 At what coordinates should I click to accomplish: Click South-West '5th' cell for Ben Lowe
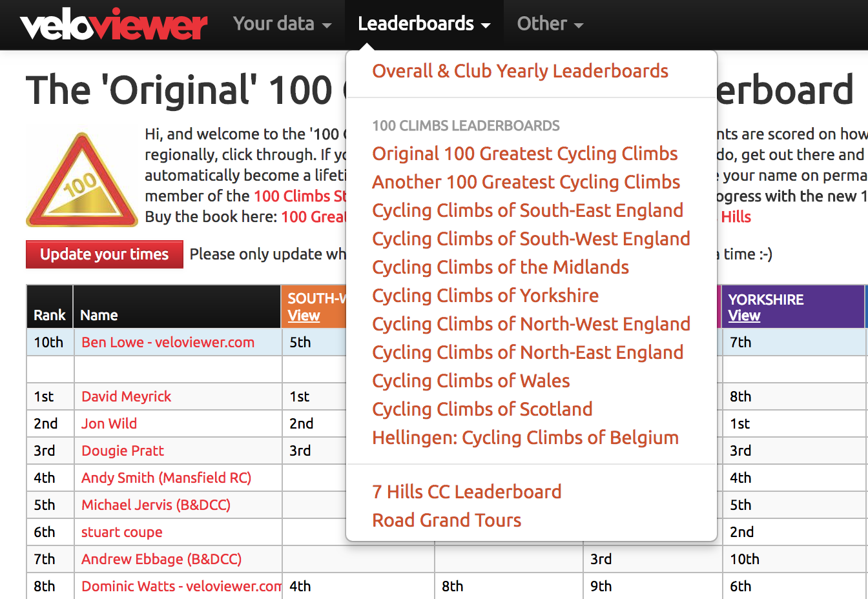coord(315,342)
